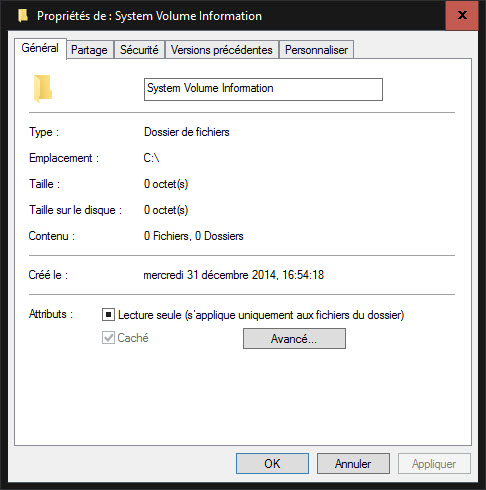The height and width of the screenshot is (490, 486).
Task: Click the System Volume Information name field
Action: coord(263,89)
